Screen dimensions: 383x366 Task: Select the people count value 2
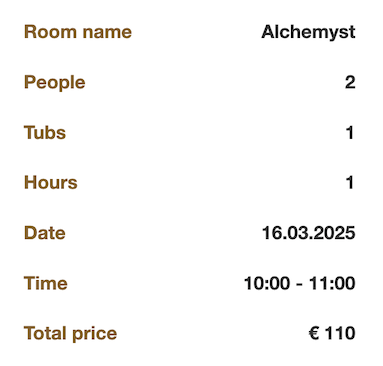click(350, 82)
